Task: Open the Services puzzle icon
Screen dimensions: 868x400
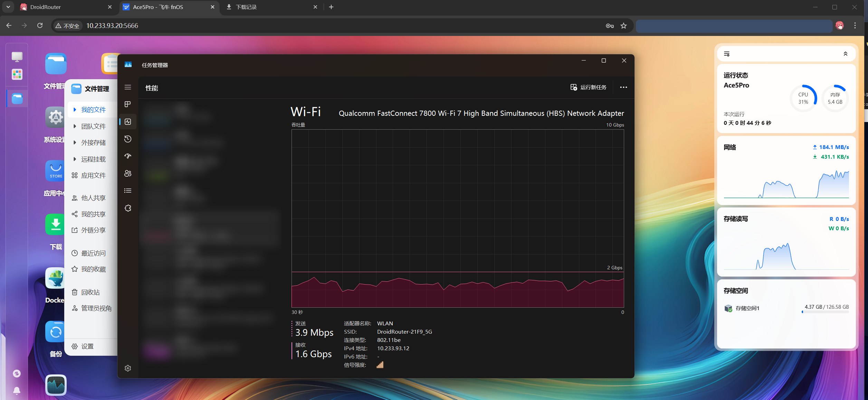Action: tap(128, 208)
